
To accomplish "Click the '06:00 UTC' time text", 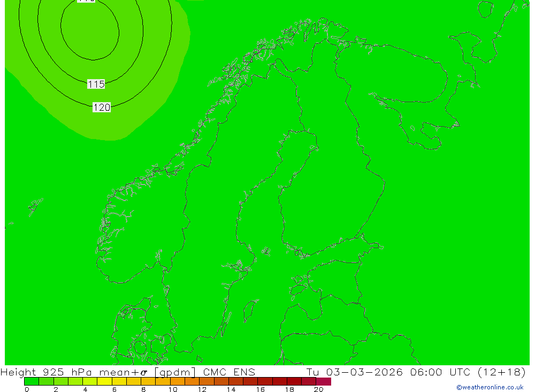I will 440,372.
